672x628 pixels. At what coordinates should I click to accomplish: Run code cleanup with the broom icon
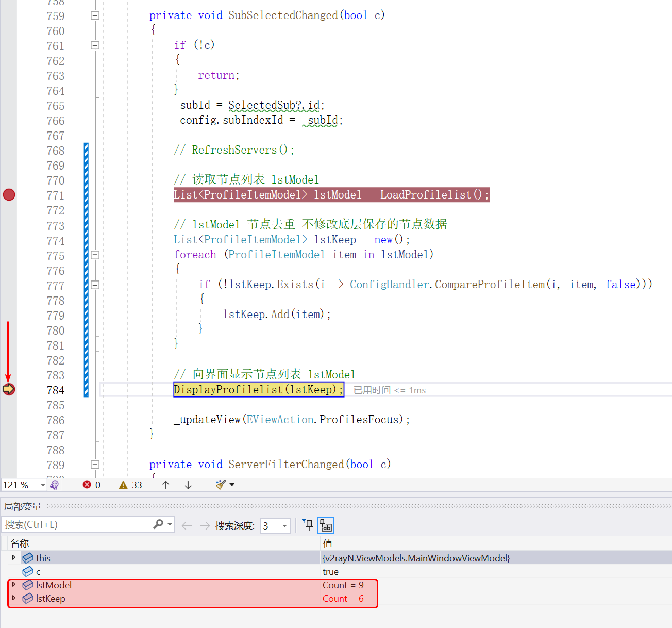(221, 485)
